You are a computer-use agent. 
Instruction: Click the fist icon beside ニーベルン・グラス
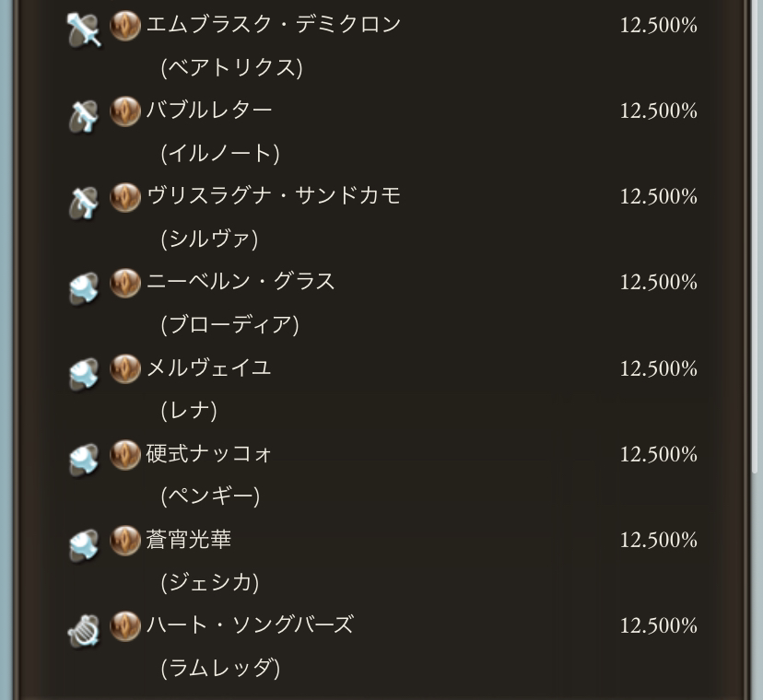pos(84,287)
